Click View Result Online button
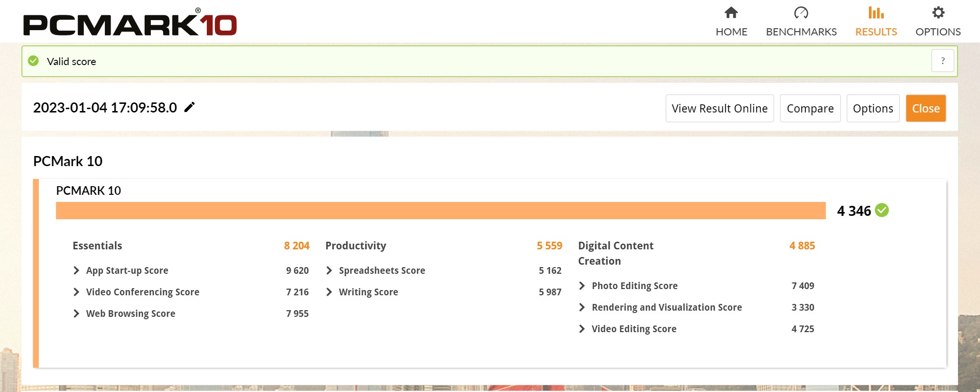The width and height of the screenshot is (980, 392). click(x=720, y=108)
